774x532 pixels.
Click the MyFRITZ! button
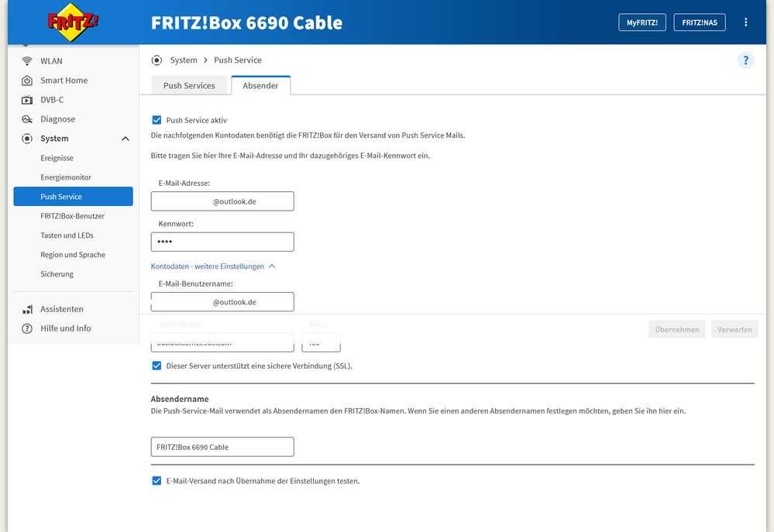642,22
